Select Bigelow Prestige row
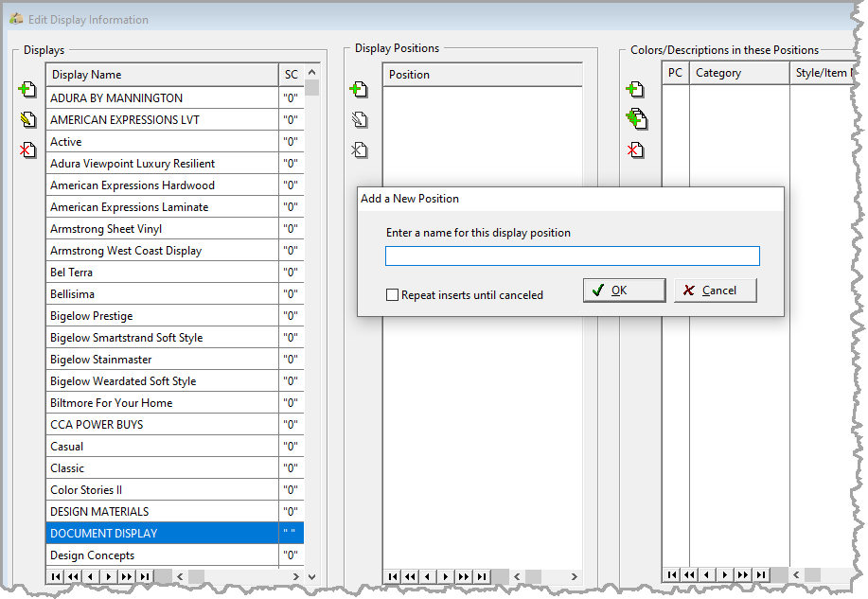The width and height of the screenshot is (868, 599). click(175, 315)
